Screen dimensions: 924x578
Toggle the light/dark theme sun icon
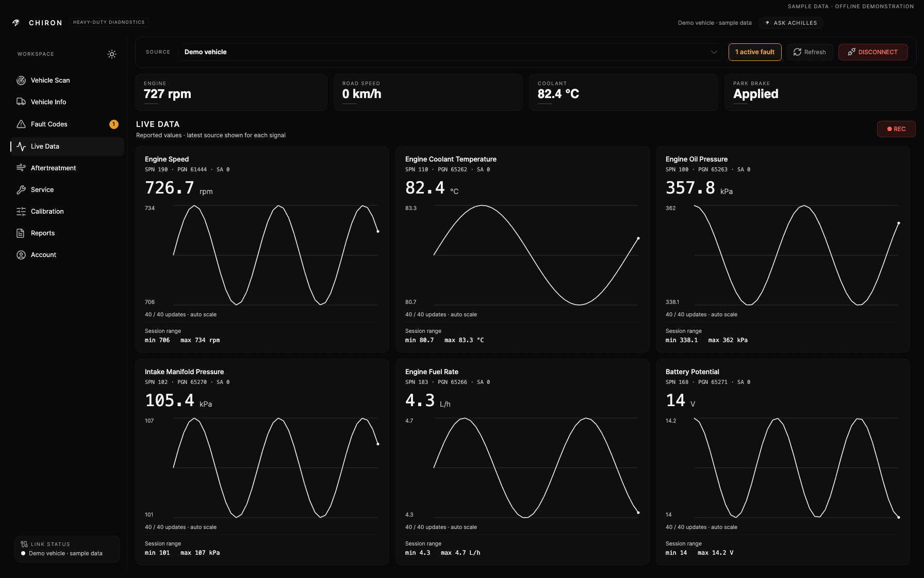(x=112, y=54)
